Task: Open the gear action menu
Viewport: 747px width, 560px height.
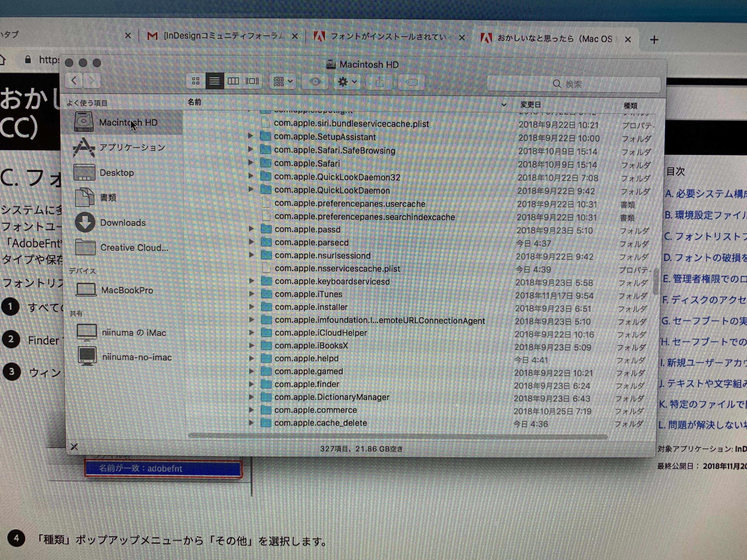Action: tap(347, 82)
